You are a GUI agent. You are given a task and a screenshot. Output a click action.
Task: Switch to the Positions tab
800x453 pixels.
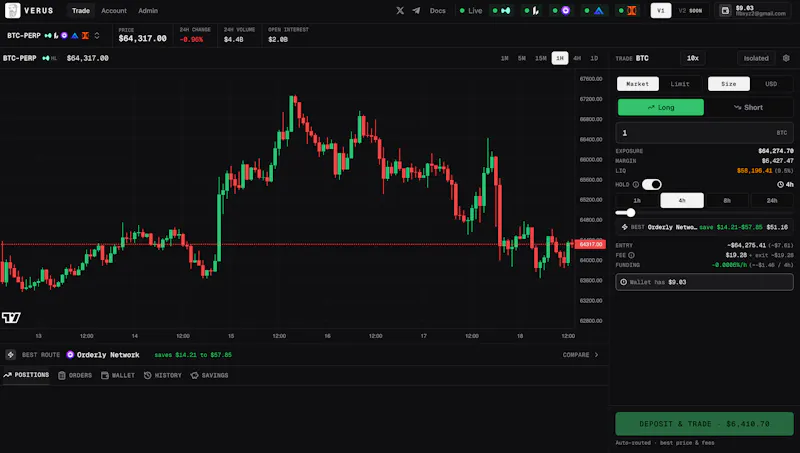pos(27,375)
